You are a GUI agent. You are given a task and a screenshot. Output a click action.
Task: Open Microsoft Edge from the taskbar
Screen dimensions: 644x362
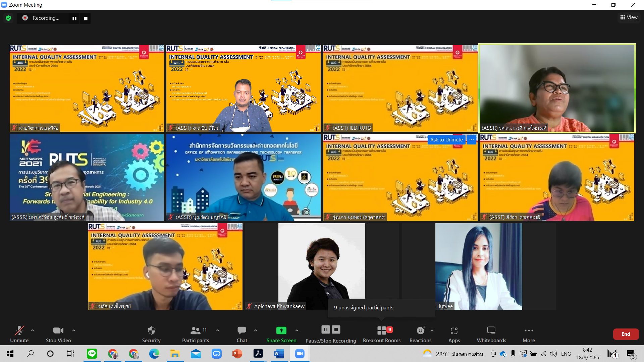(x=154, y=354)
